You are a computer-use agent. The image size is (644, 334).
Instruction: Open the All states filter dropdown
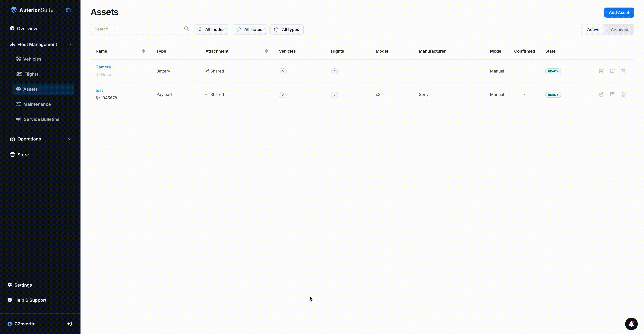click(x=249, y=30)
